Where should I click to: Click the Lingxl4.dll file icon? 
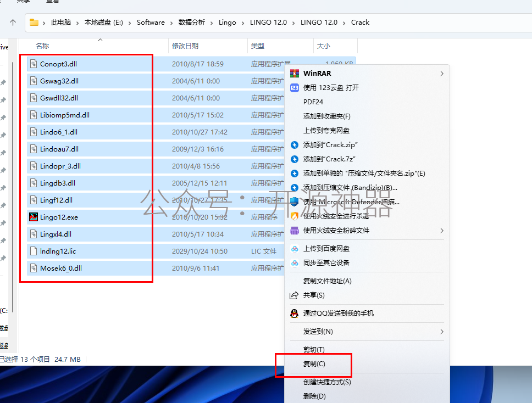coord(33,234)
